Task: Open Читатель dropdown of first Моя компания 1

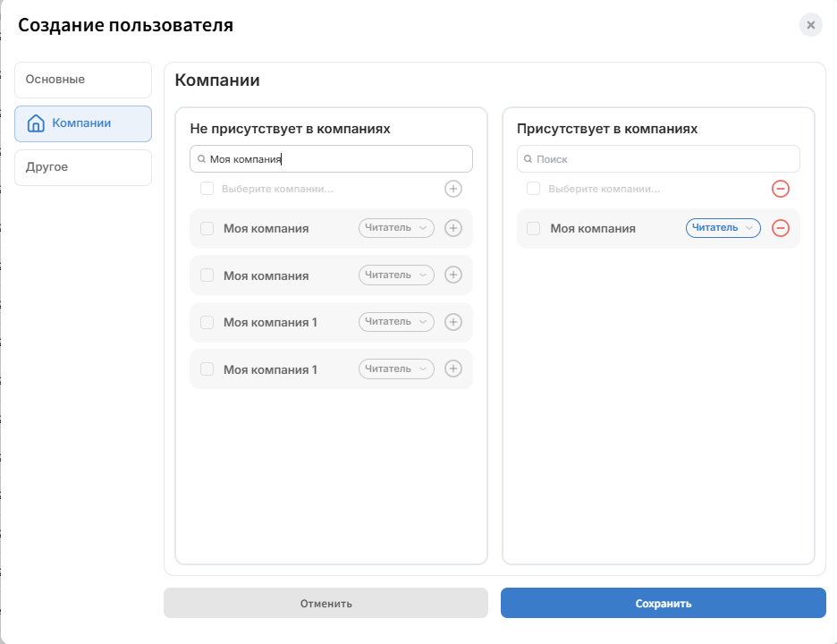Action: pos(396,322)
